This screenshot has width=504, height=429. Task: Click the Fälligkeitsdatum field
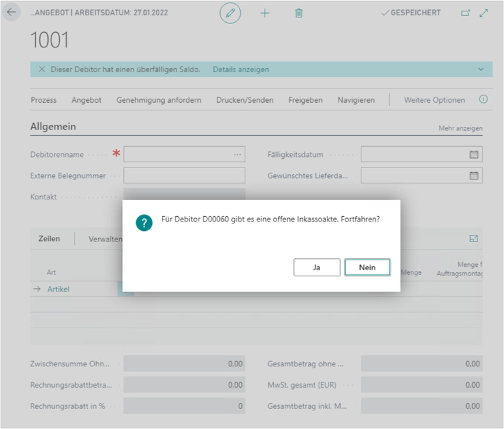tap(421, 154)
